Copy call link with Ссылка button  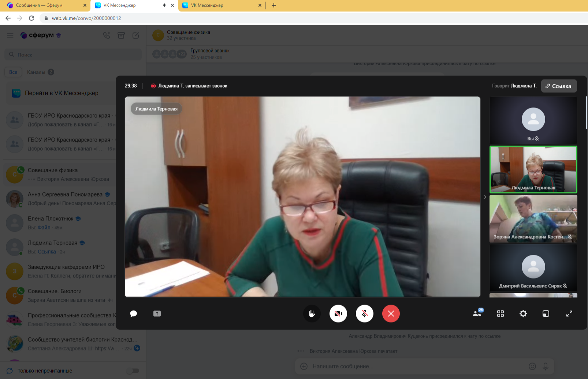(559, 86)
